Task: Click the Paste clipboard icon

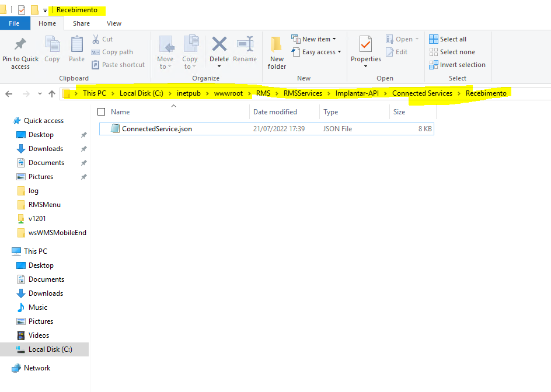Action: [76, 44]
